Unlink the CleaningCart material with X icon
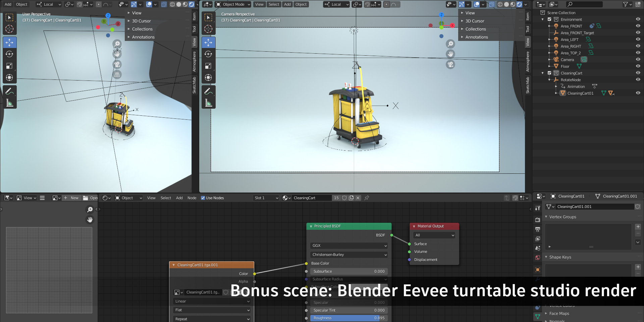 coord(358,198)
